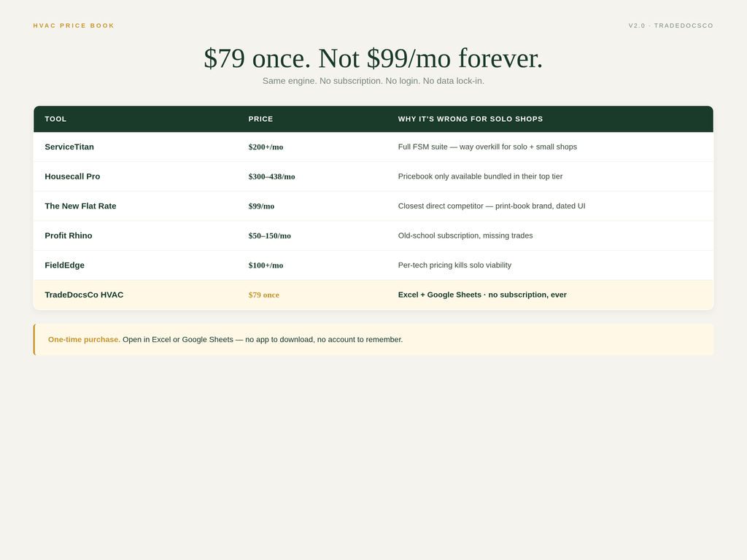The height and width of the screenshot is (560, 747).
Task: Select The New Flat Rate tool name
Action: pos(80,206)
